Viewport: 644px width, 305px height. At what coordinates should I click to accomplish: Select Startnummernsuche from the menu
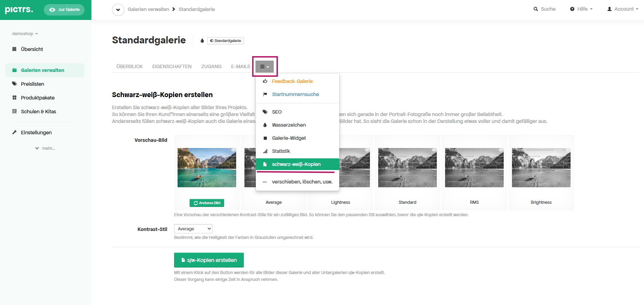298,94
